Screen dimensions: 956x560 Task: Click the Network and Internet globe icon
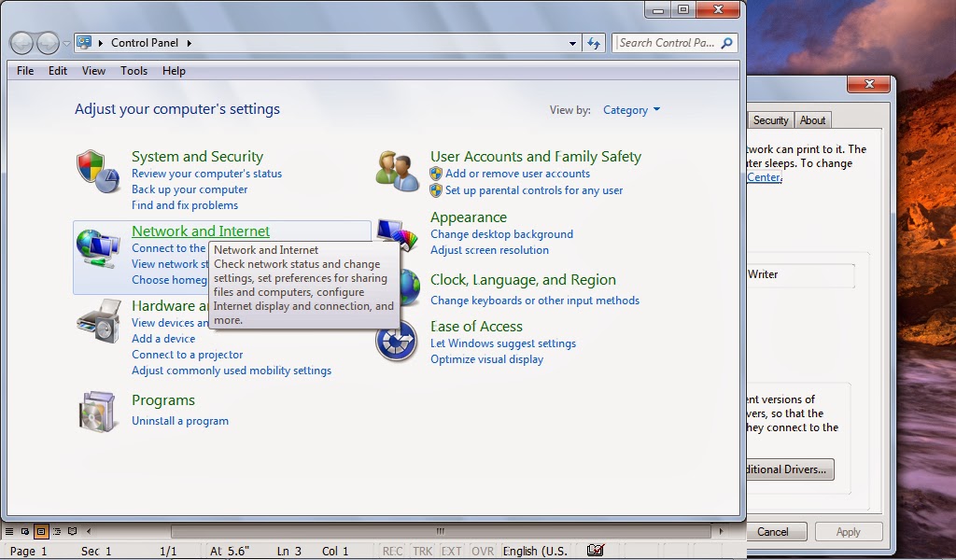pos(97,248)
